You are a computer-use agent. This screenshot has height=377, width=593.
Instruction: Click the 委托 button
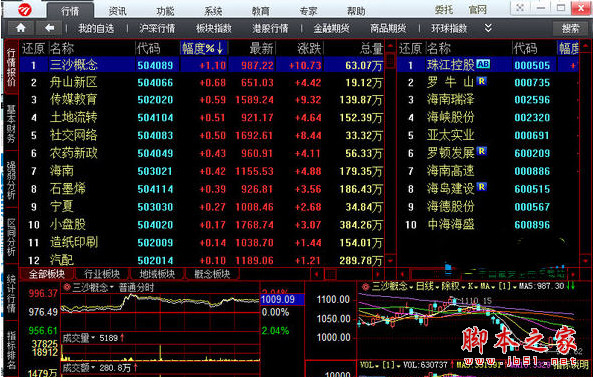[444, 9]
